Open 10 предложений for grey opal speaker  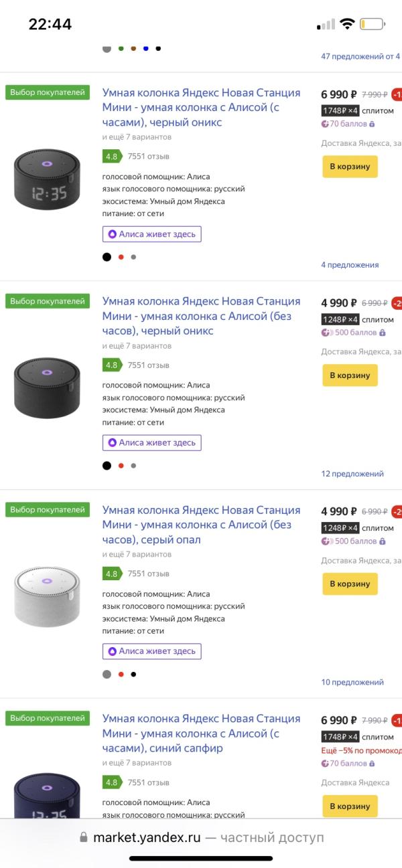pos(352,683)
